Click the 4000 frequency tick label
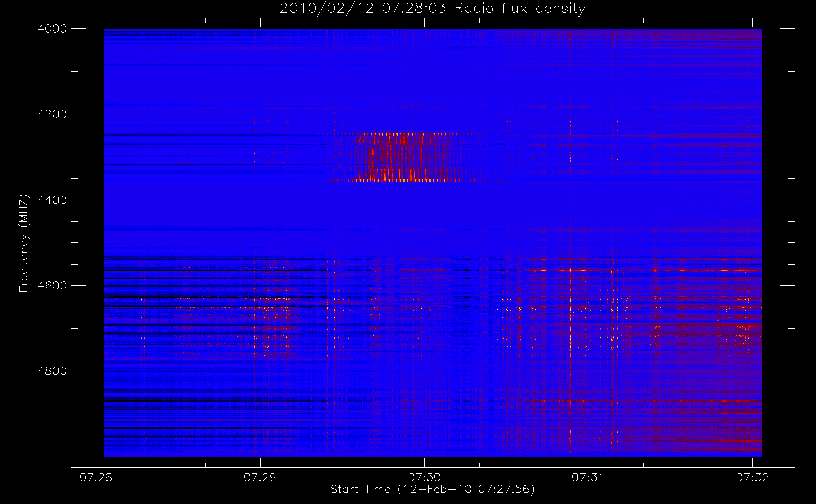The image size is (816, 504). coord(52,29)
